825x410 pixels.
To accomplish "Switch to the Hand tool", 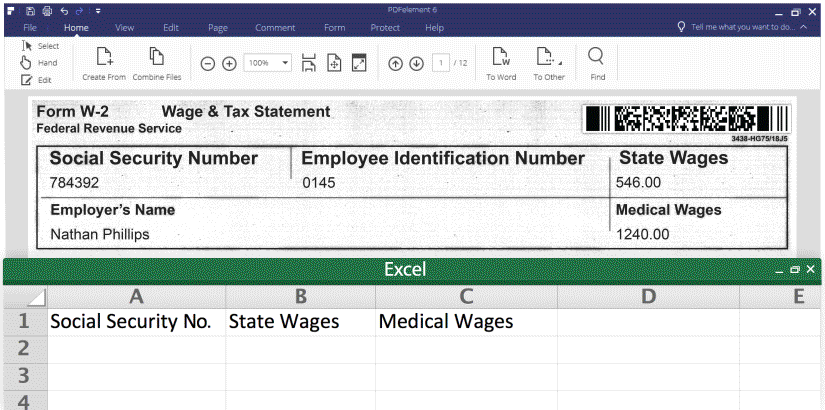I will pyautogui.click(x=40, y=62).
